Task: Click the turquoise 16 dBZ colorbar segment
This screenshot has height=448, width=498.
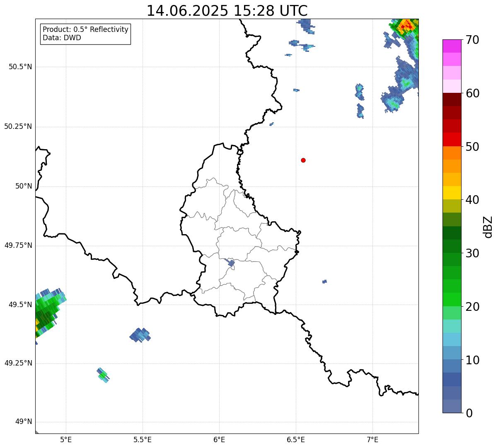Action: tap(452, 326)
